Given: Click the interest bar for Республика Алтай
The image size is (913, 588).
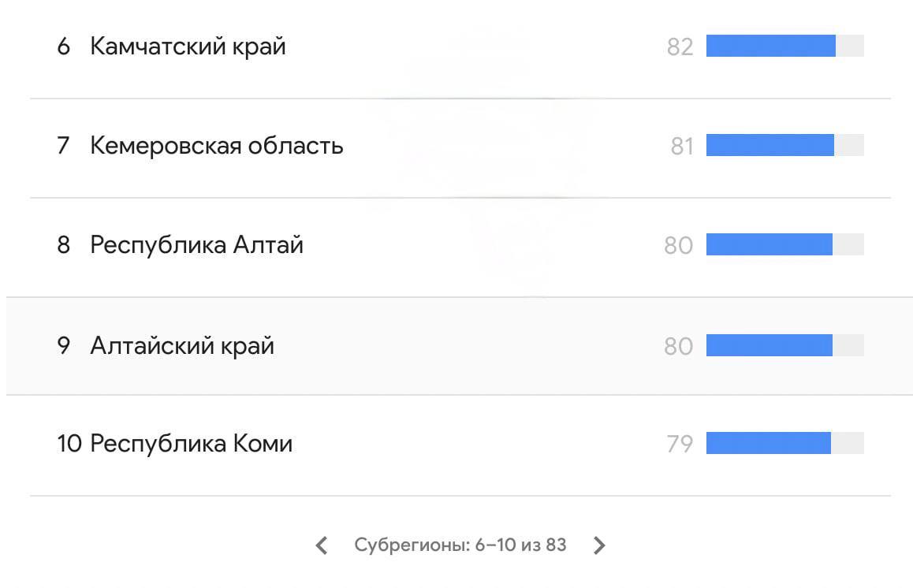Looking at the screenshot, I should tap(769, 245).
